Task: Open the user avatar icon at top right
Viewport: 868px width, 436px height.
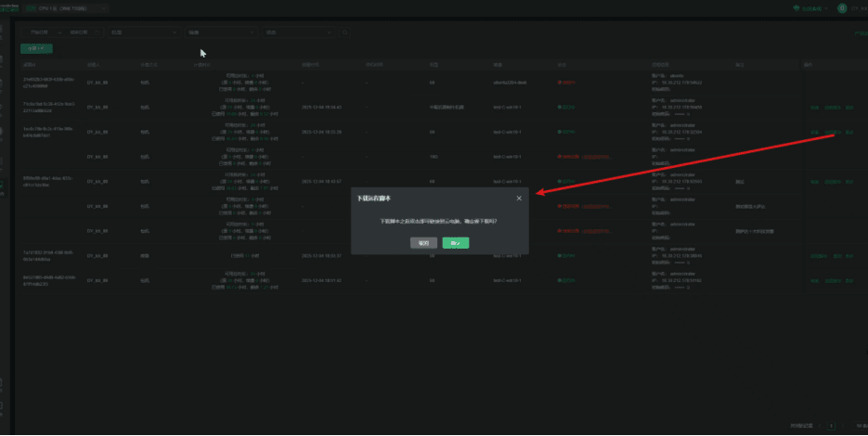Action: click(x=842, y=7)
